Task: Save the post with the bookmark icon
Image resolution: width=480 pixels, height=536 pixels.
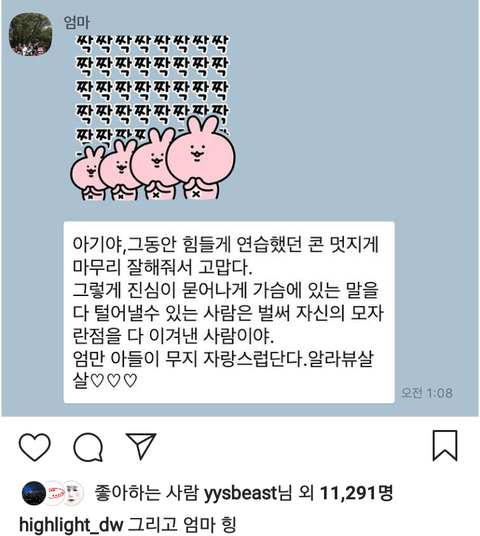Action: (x=445, y=445)
